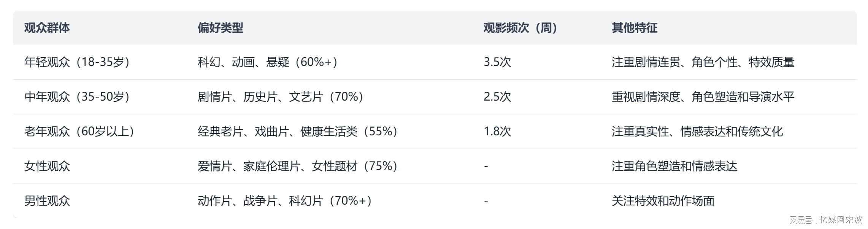Click the 观众群体 column header

coord(47,28)
